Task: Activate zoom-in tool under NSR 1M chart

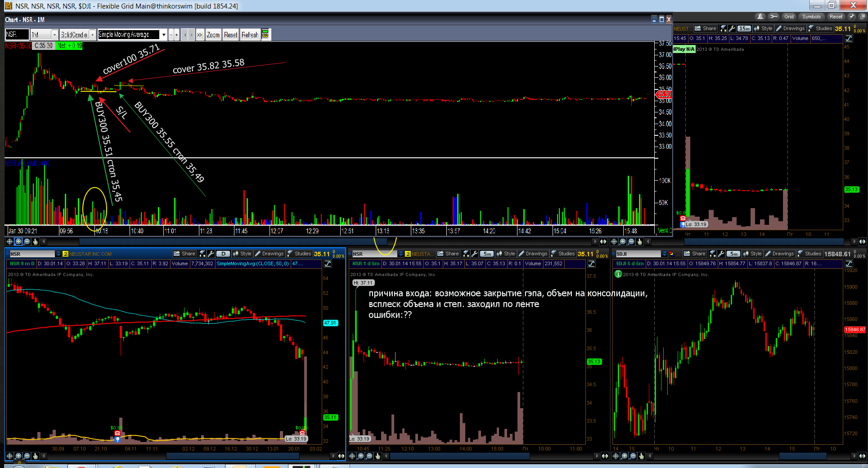Action: [x=18, y=241]
